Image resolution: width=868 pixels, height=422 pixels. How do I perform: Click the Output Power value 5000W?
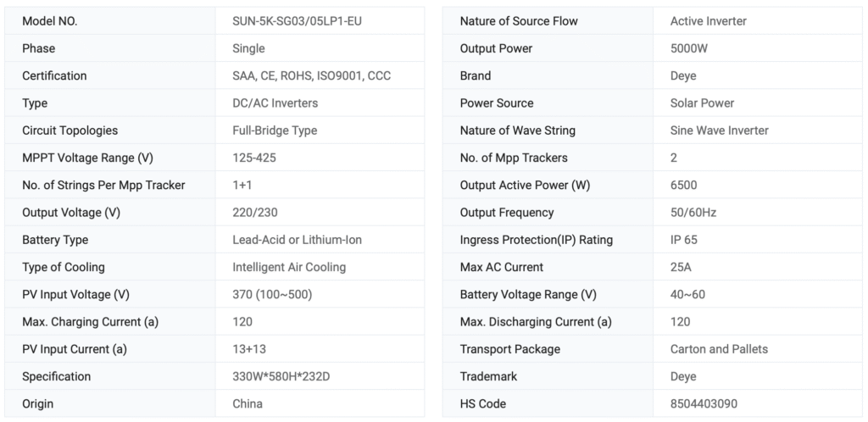[689, 48]
